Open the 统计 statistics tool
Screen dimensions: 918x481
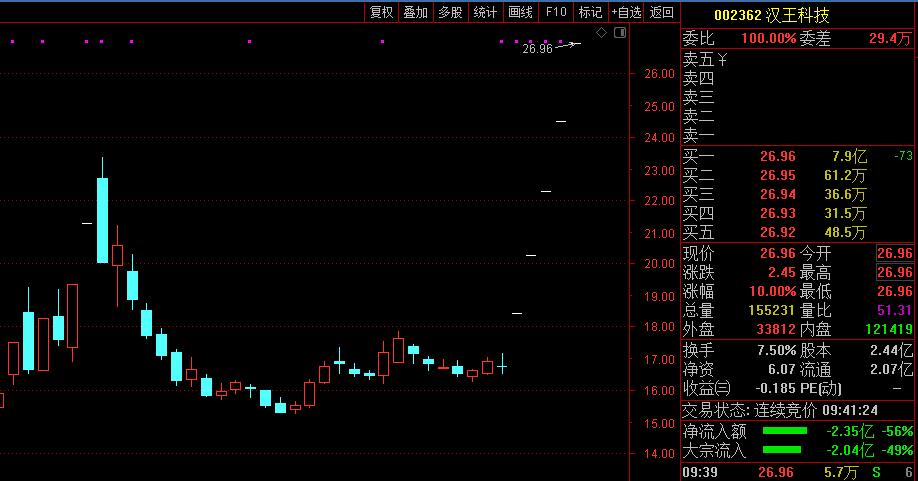point(485,12)
